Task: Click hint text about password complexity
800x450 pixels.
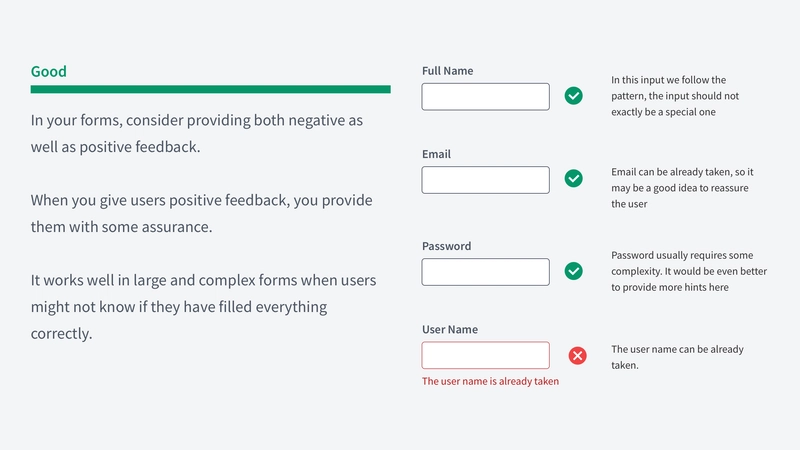Action: 689,271
